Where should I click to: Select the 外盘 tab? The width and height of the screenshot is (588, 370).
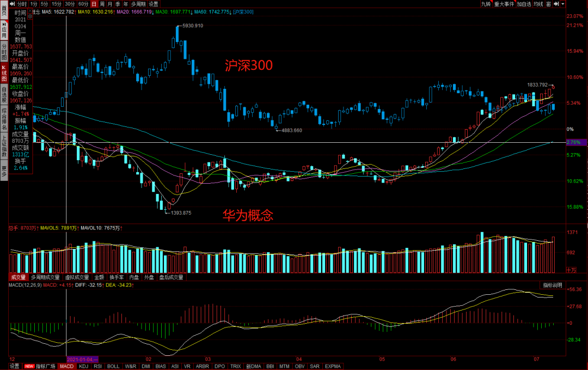tap(149, 277)
